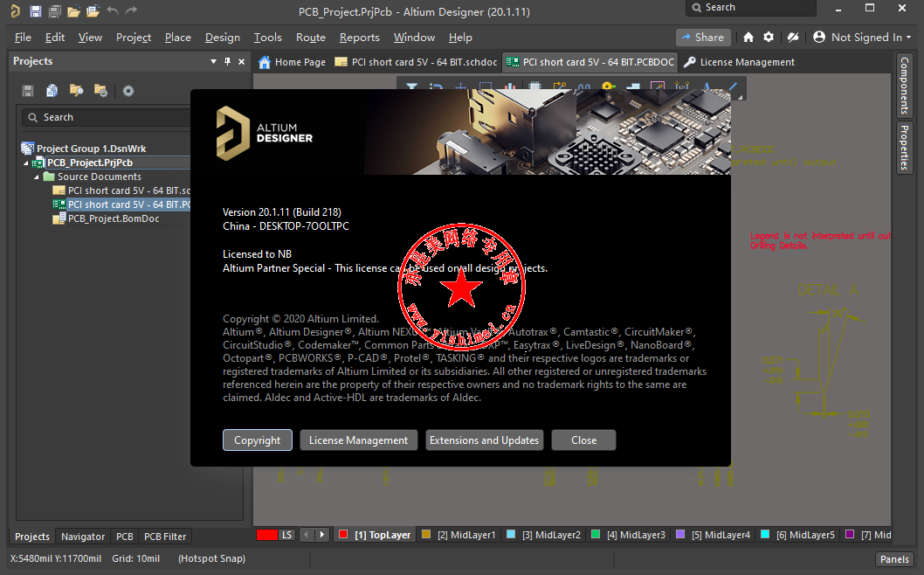The height and width of the screenshot is (575, 924).
Task: Open Projects panel dropdown arrow
Action: [x=213, y=61]
